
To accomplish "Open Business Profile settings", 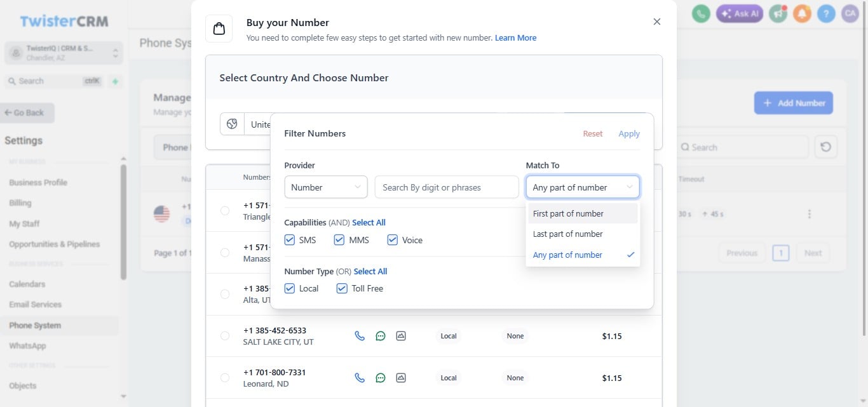I will click(x=38, y=182).
